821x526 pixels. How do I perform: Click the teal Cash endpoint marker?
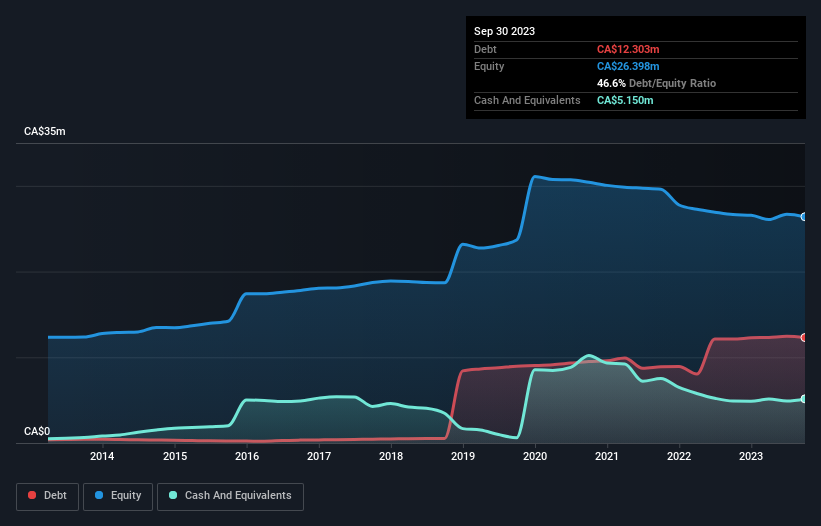click(x=804, y=399)
